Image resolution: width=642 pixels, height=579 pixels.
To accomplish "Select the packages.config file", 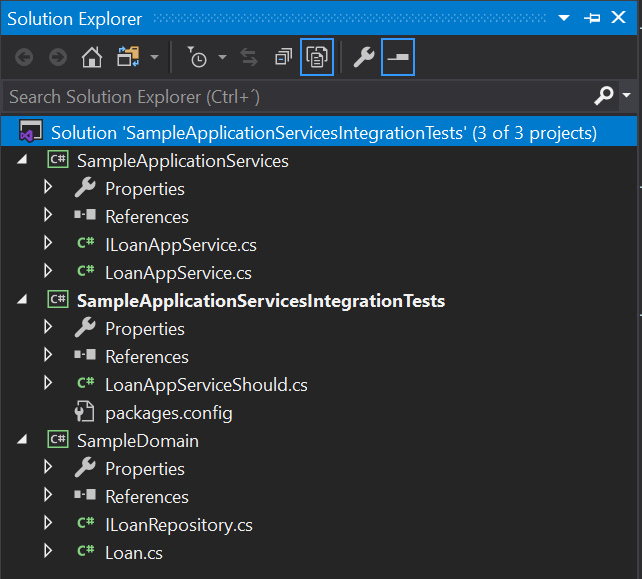I will click(x=168, y=412).
